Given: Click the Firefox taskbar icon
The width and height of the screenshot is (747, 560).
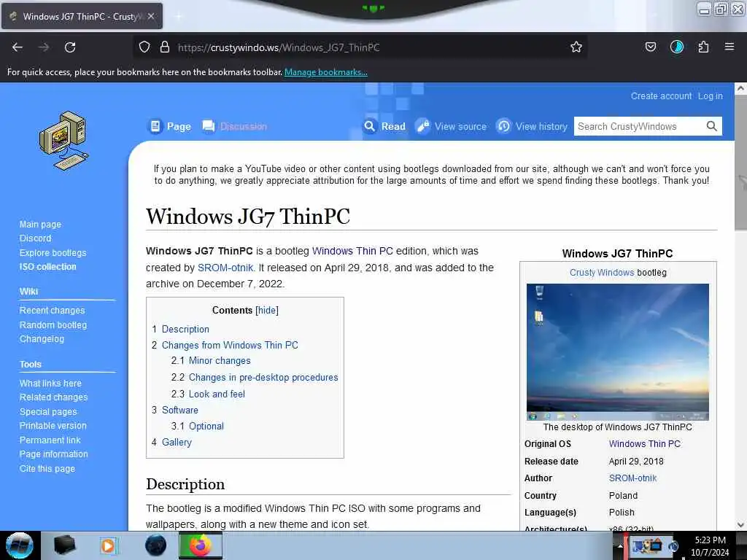Looking at the screenshot, I should (x=201, y=545).
